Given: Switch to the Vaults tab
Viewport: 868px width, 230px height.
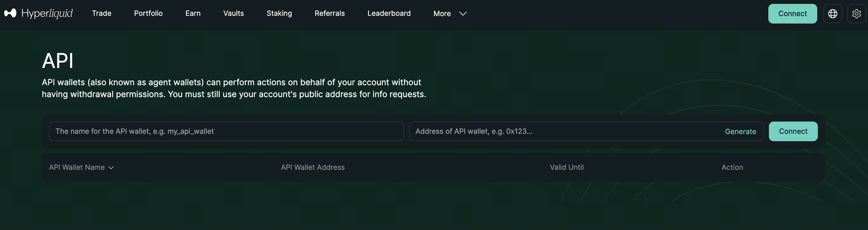Looking at the screenshot, I should [x=233, y=13].
